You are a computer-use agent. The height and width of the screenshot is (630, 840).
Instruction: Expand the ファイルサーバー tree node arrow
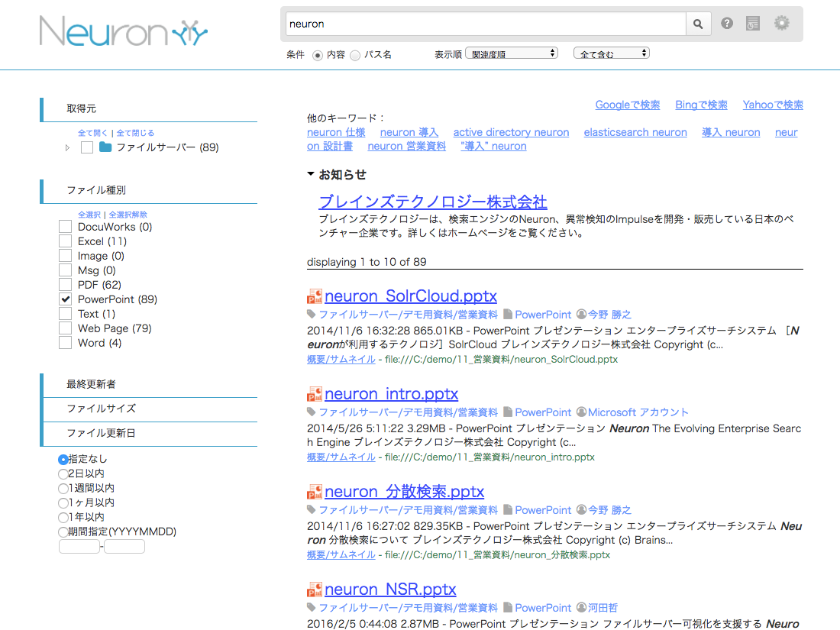pyautogui.click(x=67, y=147)
